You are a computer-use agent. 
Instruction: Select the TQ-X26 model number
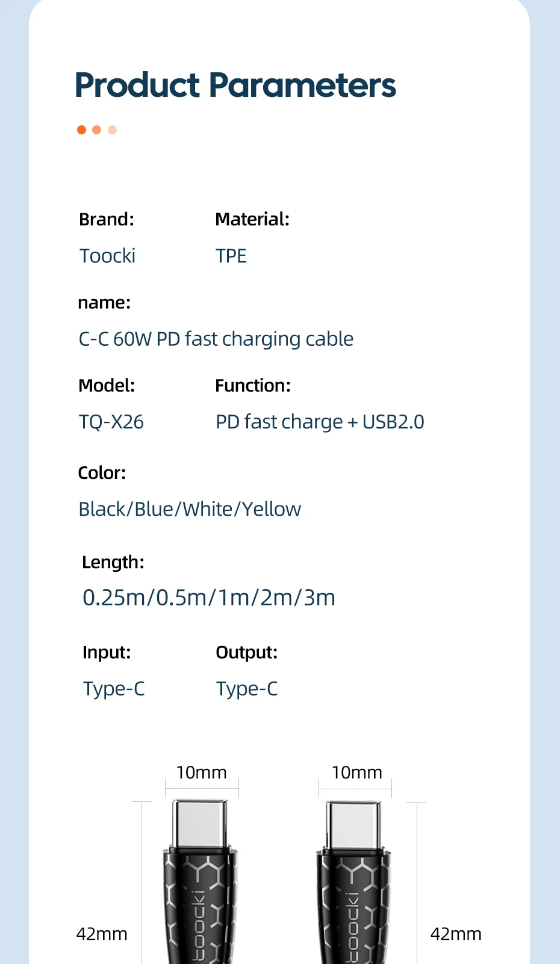[111, 422]
